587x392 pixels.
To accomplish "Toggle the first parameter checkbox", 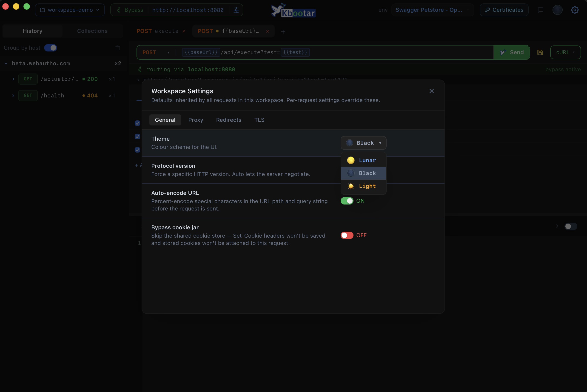I will 137,123.
